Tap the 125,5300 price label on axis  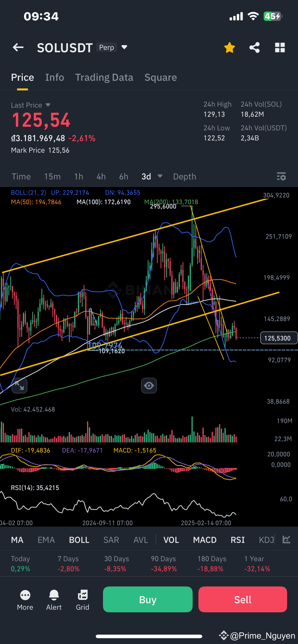tap(279, 338)
